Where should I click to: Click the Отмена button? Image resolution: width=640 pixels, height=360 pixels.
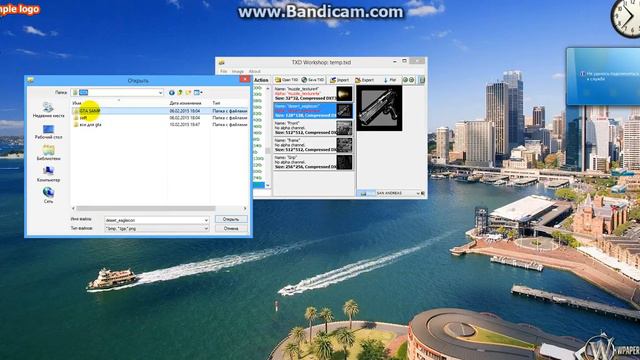point(231,229)
